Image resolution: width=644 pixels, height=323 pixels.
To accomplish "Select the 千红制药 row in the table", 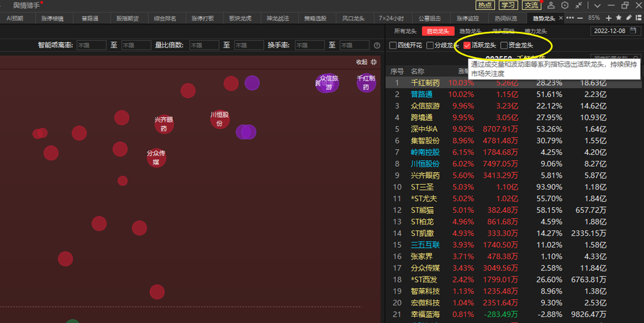I will 513,83.
